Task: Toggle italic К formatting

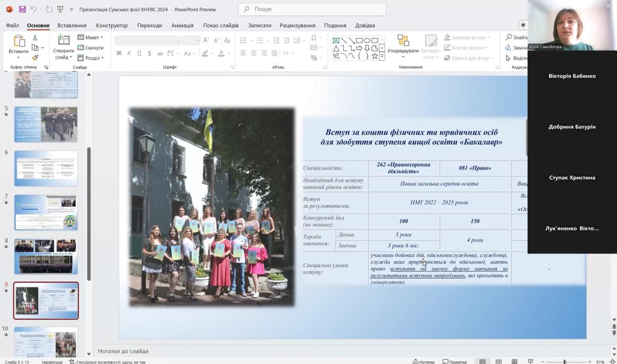Action: [129, 53]
